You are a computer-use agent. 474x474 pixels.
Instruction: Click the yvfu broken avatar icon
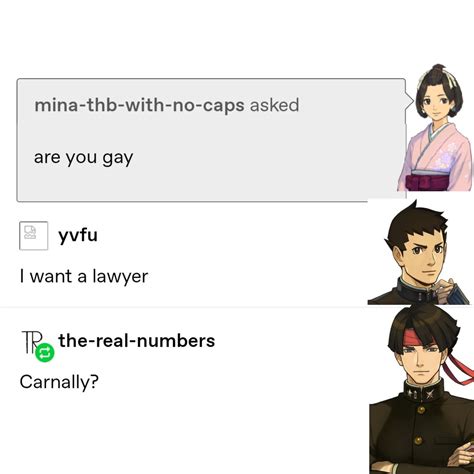point(34,236)
